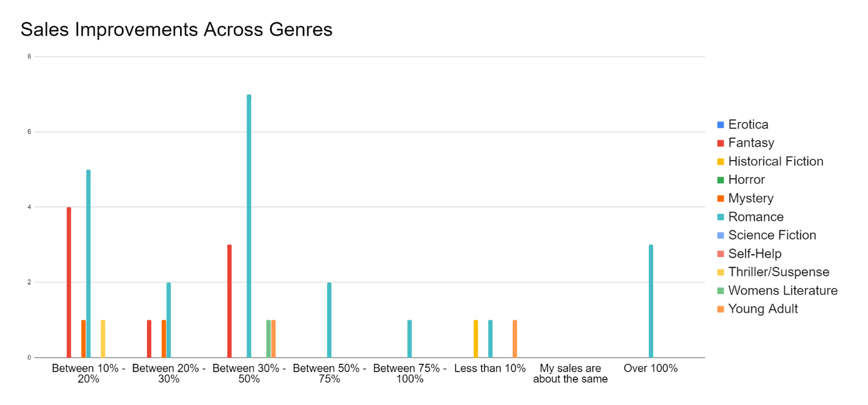Click the Young Adult legend swatch

coord(721,309)
